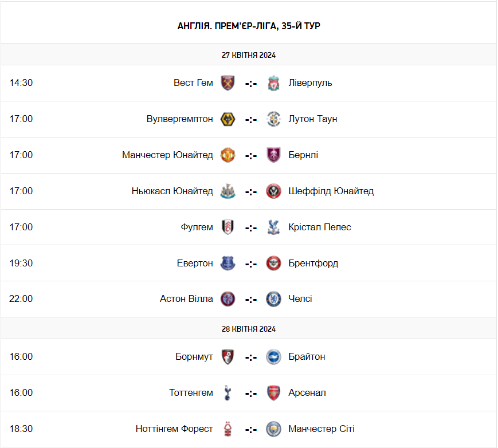Open the Arsenal cannon crest
498x448 pixels.
tap(273, 393)
